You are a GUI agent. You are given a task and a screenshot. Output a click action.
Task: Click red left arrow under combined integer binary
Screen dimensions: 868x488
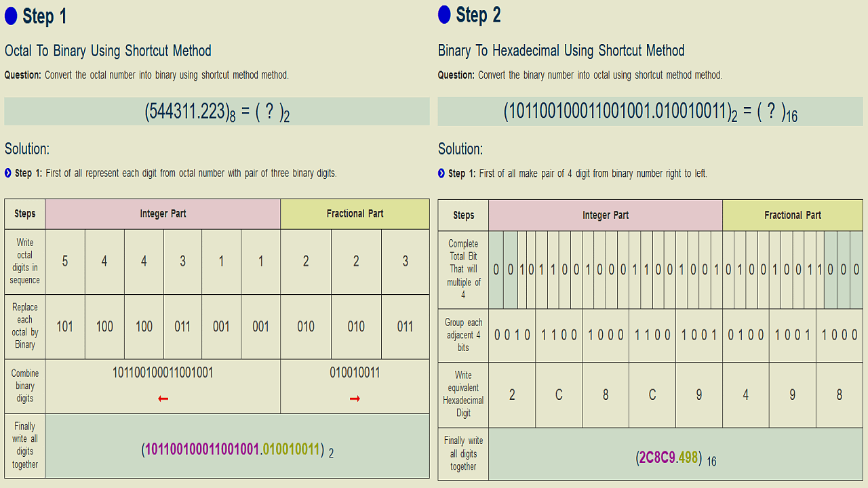(x=163, y=399)
